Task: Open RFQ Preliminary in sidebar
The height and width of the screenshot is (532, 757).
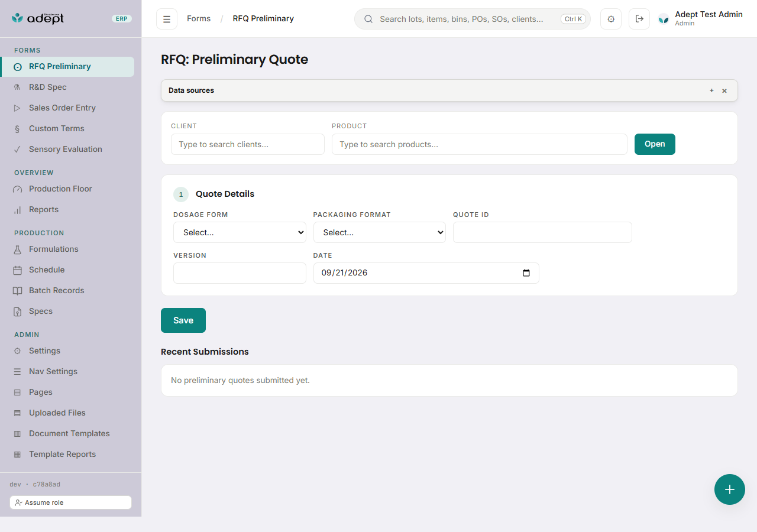Action: click(x=67, y=67)
